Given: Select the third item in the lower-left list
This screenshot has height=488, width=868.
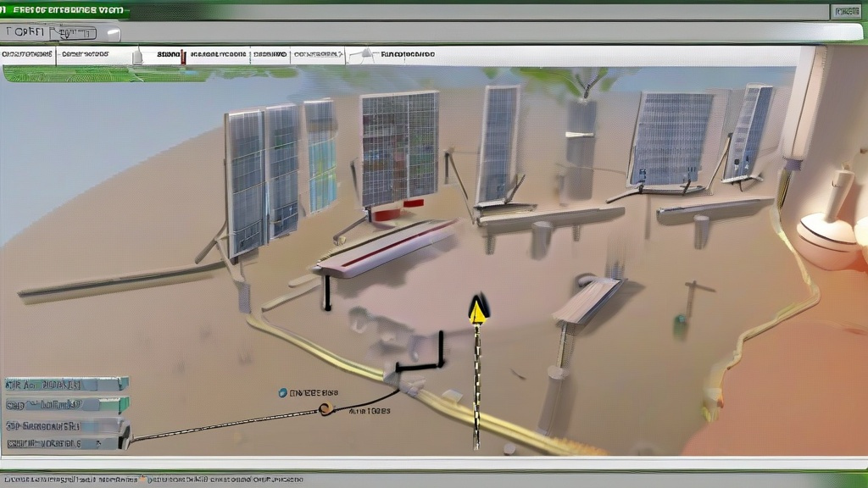Looking at the screenshot, I should [66, 425].
